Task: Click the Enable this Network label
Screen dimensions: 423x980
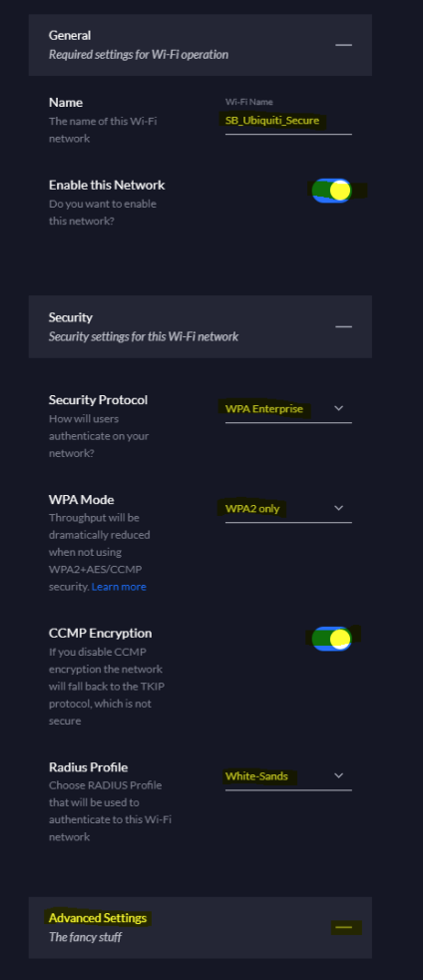Action: coord(107,185)
